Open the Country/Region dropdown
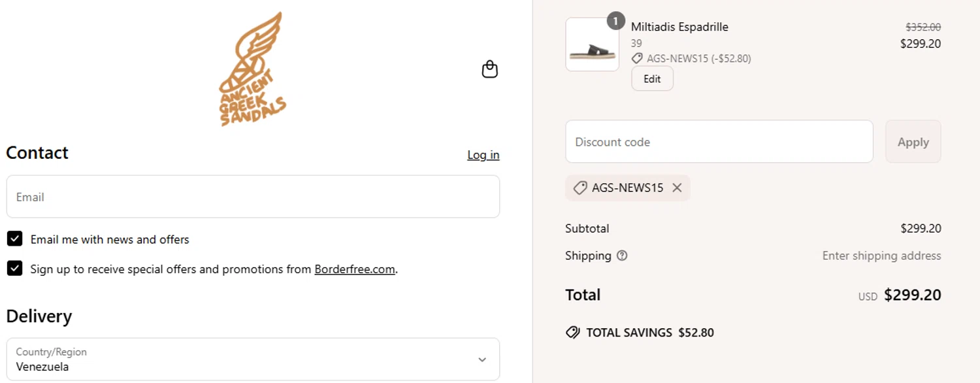 253,359
